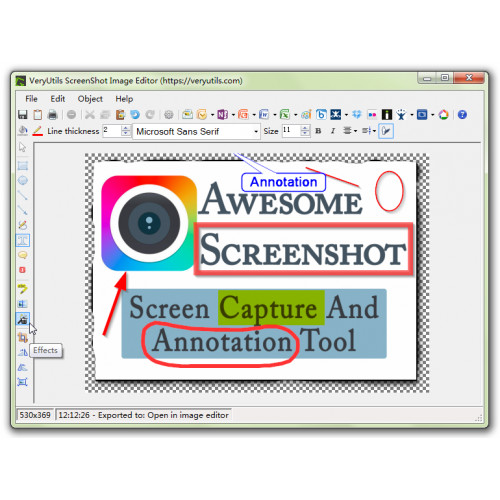Open the blue Help question mark
The width and height of the screenshot is (500, 500).
pos(462,115)
